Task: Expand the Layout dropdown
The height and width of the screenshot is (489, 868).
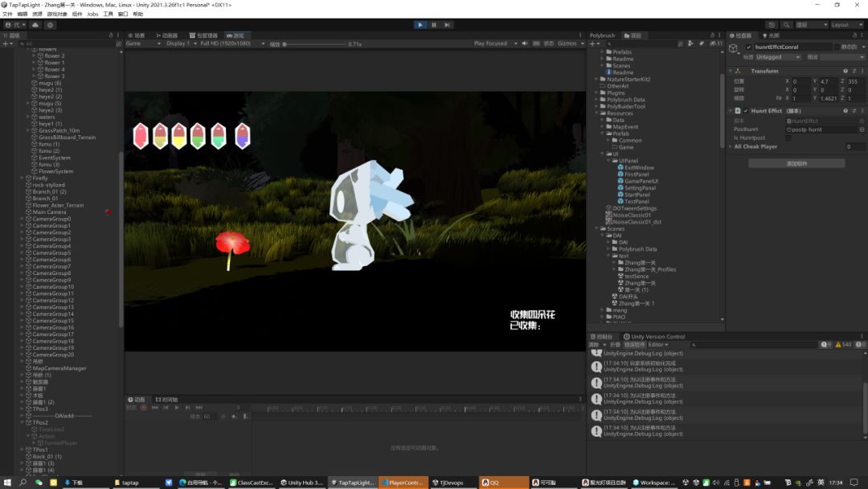Action: coord(845,25)
